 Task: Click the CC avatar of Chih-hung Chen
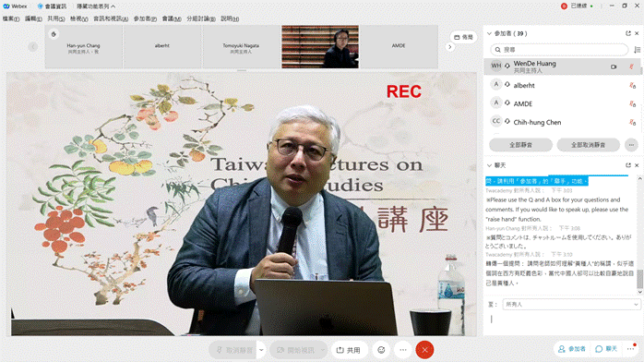click(x=496, y=121)
